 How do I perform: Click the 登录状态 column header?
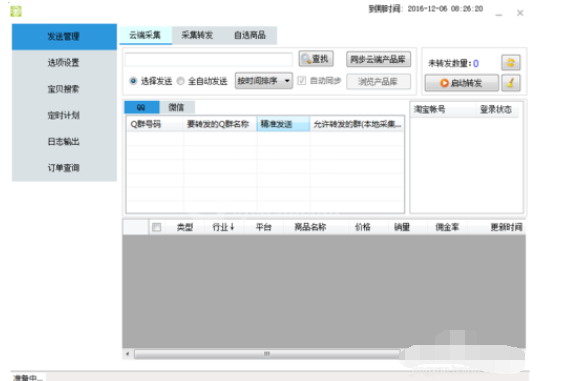coord(498,109)
